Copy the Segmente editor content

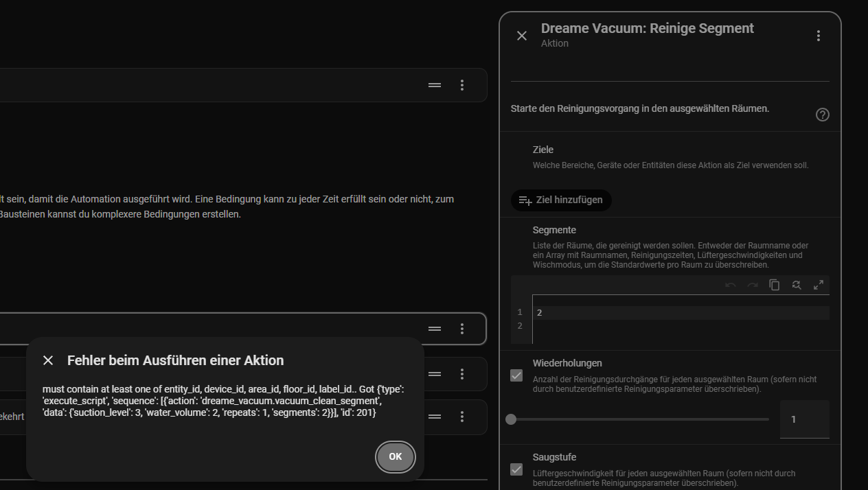pos(775,285)
